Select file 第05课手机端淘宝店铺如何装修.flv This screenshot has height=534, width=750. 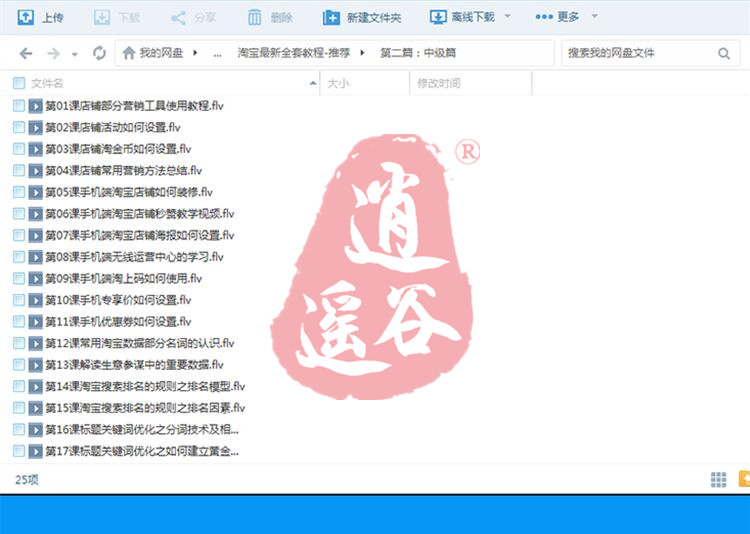(129, 192)
